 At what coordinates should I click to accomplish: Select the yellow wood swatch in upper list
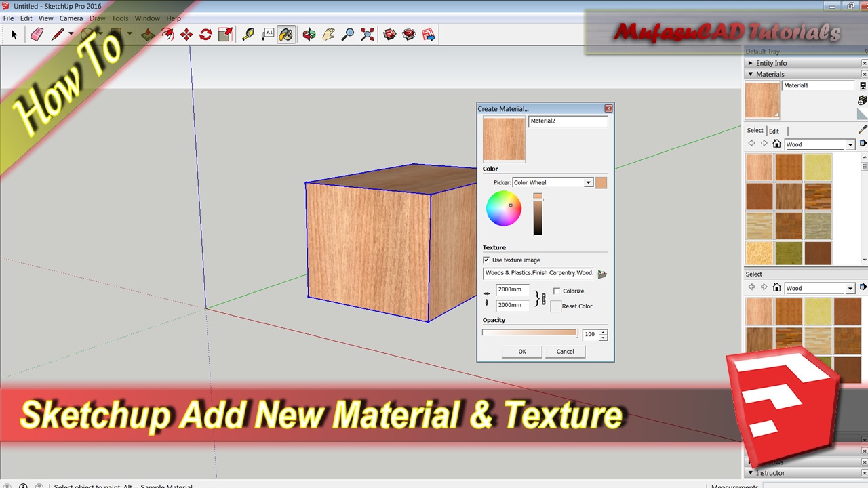click(818, 167)
